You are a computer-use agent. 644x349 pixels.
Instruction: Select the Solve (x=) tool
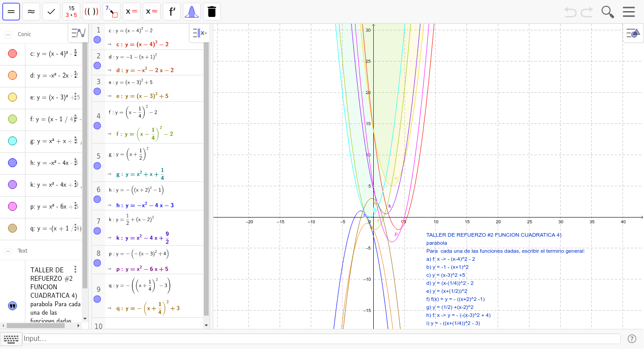[132, 12]
